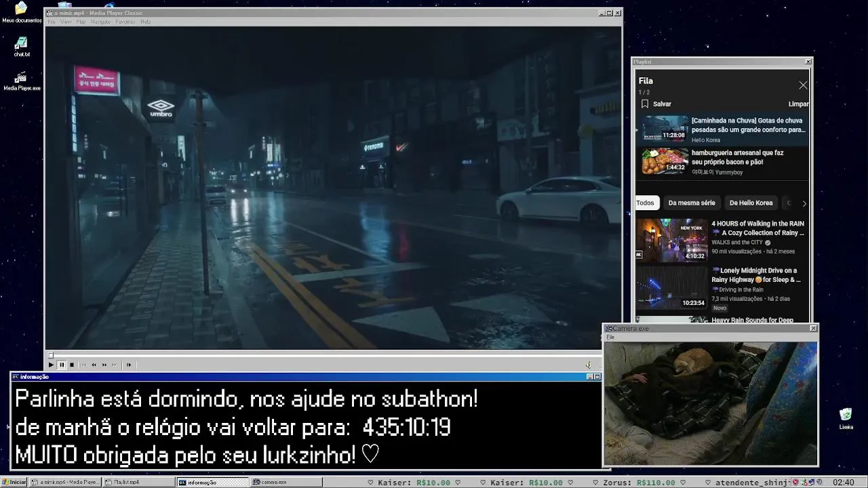The height and width of the screenshot is (488, 868).
Task: Select the Media Player.exe desktop icon
Action: tap(22, 81)
